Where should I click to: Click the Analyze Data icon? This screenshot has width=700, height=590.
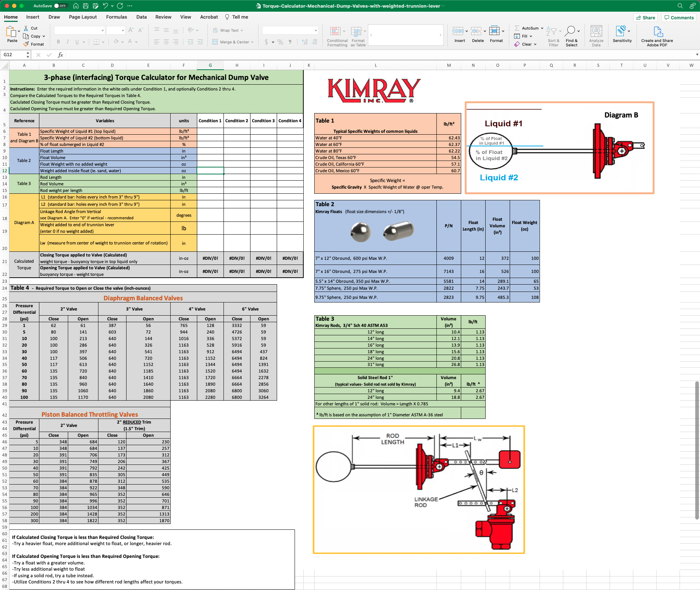pyautogui.click(x=596, y=35)
